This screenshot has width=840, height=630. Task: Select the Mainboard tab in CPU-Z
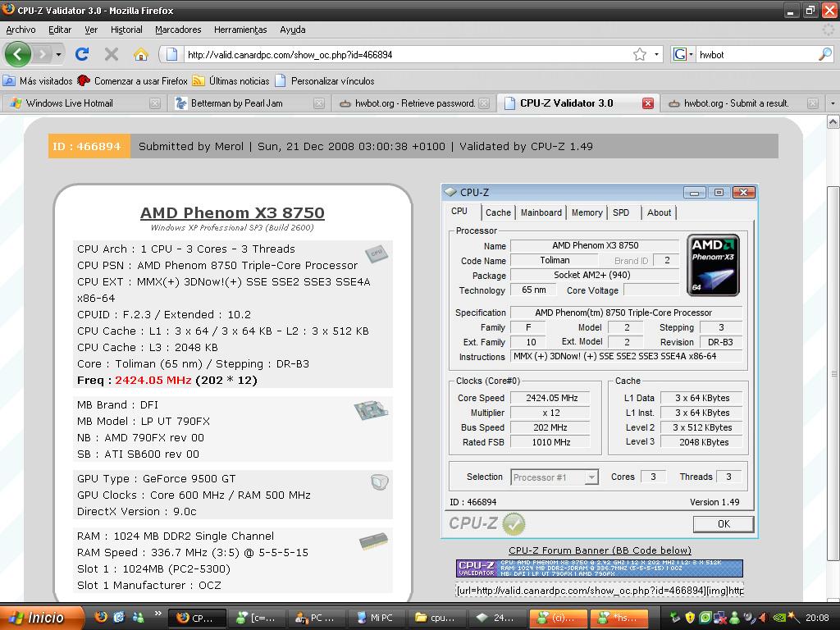tap(541, 212)
